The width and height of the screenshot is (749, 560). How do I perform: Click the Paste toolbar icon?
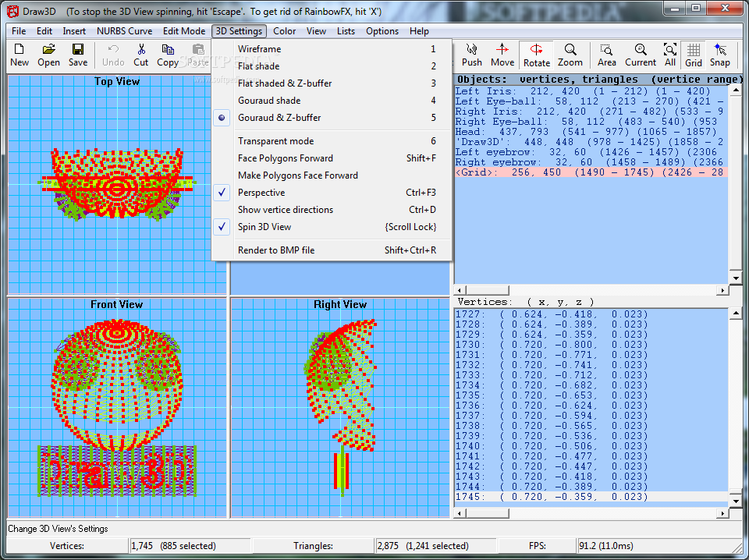pyautogui.click(x=197, y=55)
